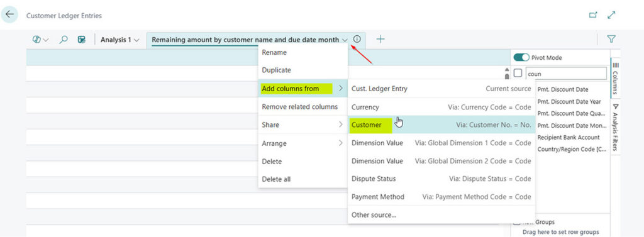Screen dimensions: 644x237
Task: Select Currency via Currency Code
Action: (x=441, y=107)
